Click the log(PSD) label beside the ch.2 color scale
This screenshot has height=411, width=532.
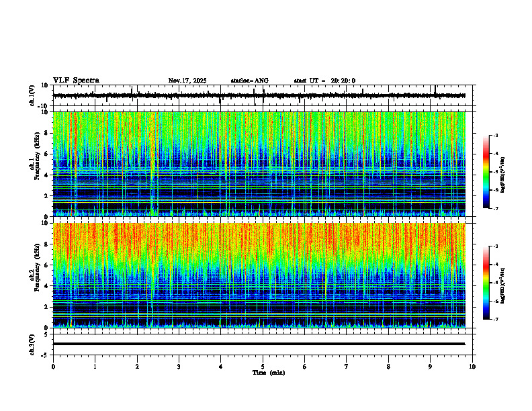tap(503, 286)
